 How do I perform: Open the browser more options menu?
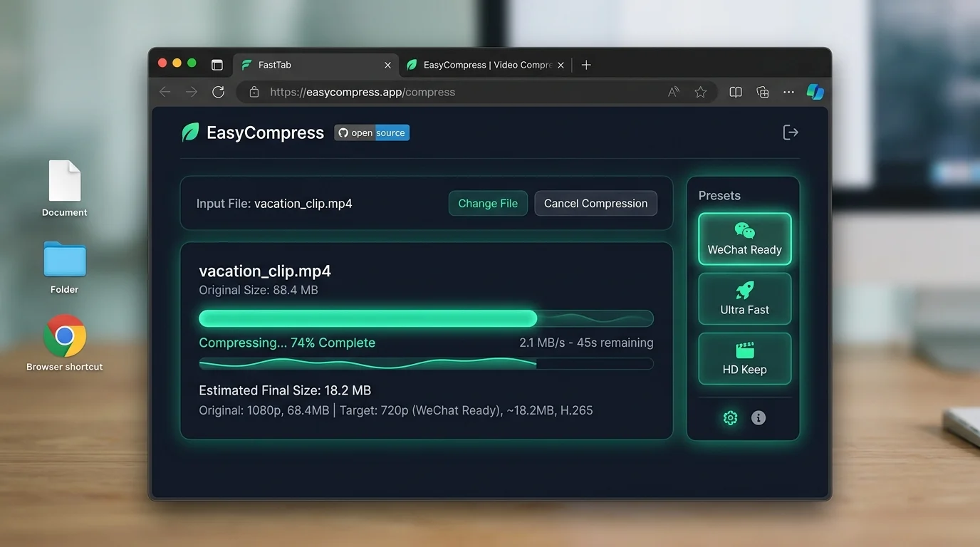pyautogui.click(x=788, y=91)
